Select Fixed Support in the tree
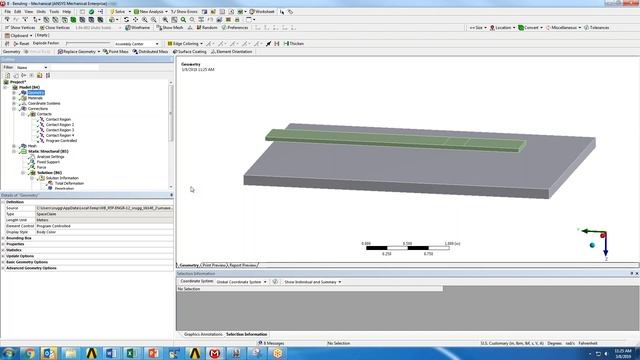This screenshot has width=640, height=360. (48, 162)
